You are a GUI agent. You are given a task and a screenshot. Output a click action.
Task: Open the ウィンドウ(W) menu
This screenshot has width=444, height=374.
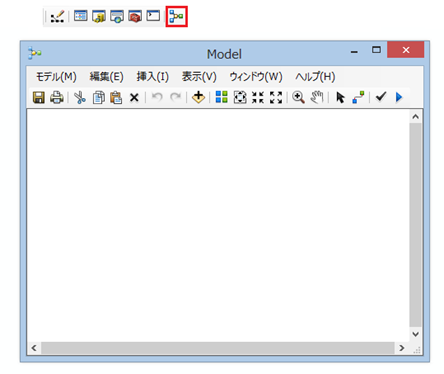click(256, 77)
